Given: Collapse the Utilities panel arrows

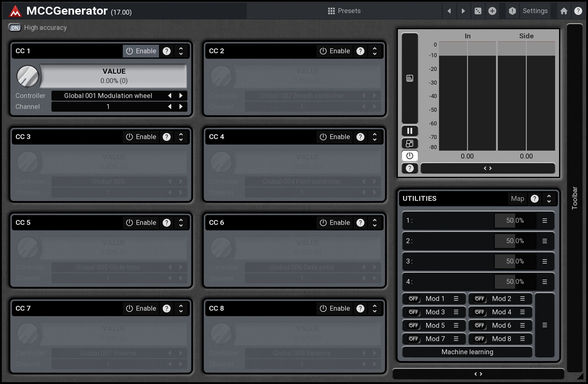Looking at the screenshot, I should click(x=549, y=199).
